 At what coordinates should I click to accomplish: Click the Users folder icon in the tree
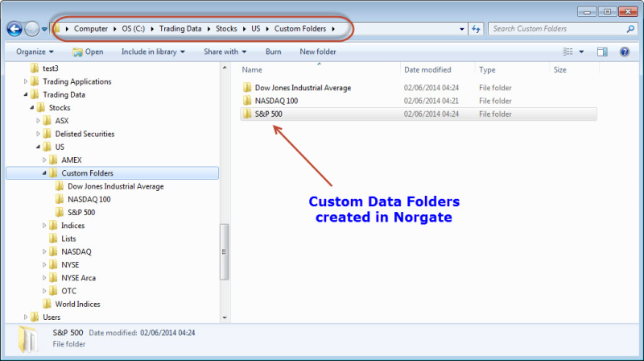[35, 317]
